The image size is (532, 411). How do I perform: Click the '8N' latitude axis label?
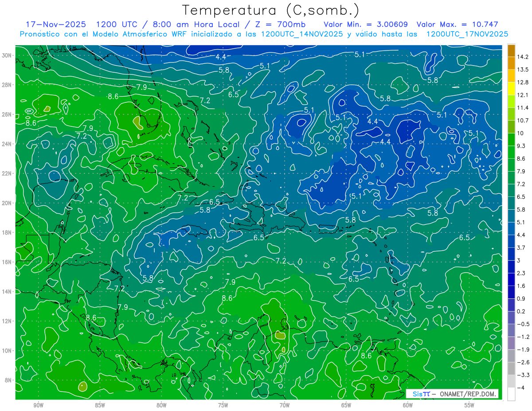(9, 380)
